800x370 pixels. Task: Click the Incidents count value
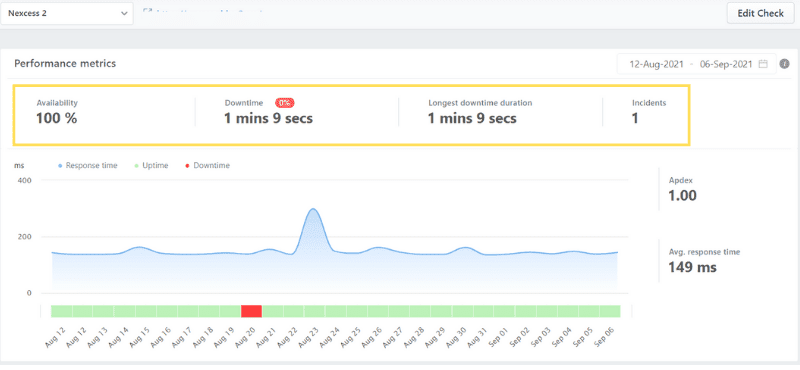(x=635, y=119)
